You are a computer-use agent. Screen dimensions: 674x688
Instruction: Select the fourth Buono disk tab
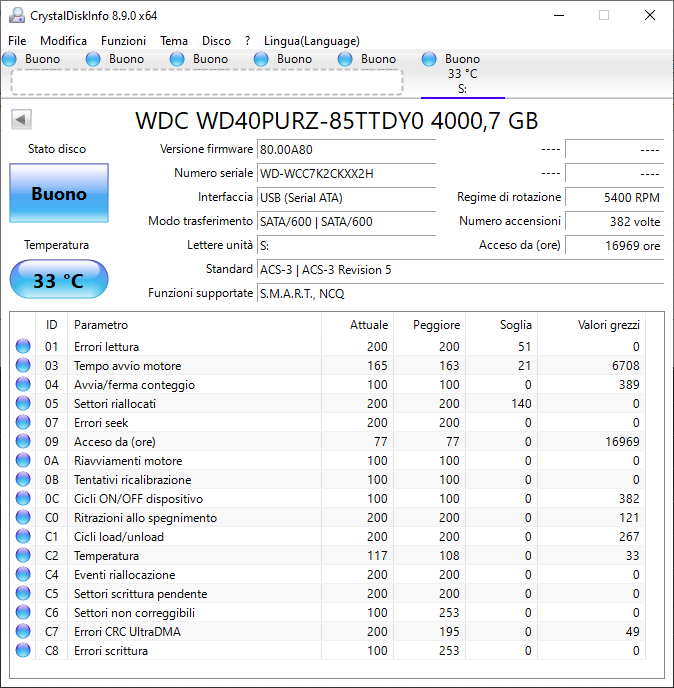285,59
